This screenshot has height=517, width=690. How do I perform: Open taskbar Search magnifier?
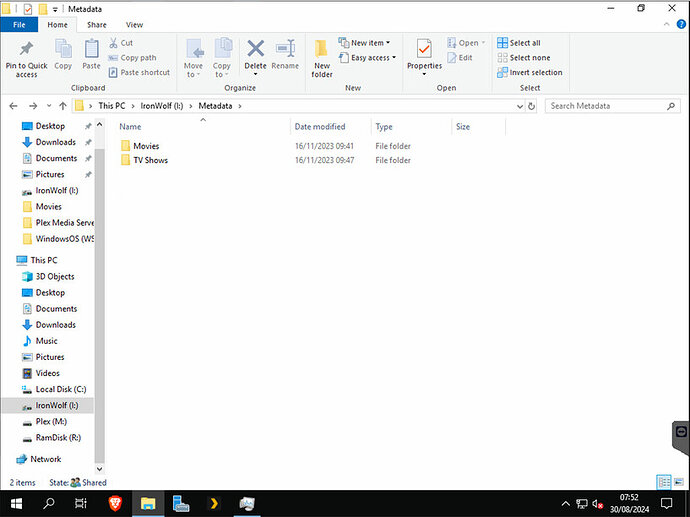pos(49,503)
